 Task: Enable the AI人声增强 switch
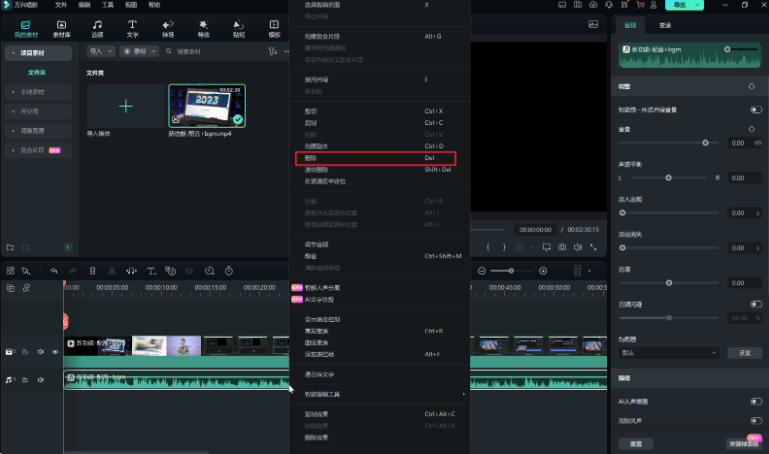[x=756, y=401]
